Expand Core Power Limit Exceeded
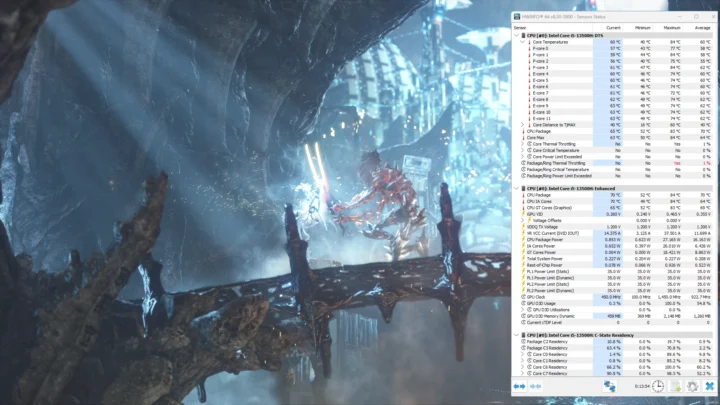 click(523, 157)
